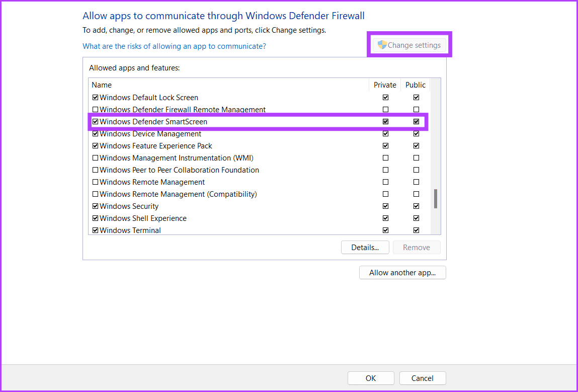Toggle Public checkbox for Windows Defender SmartScreen
Viewport: 578px width, 392px height.
[416, 122]
